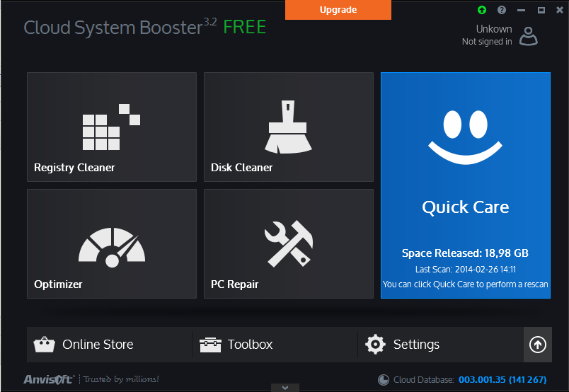The image size is (569, 392).
Task: Click the orange Upgrade button
Action: (x=338, y=10)
